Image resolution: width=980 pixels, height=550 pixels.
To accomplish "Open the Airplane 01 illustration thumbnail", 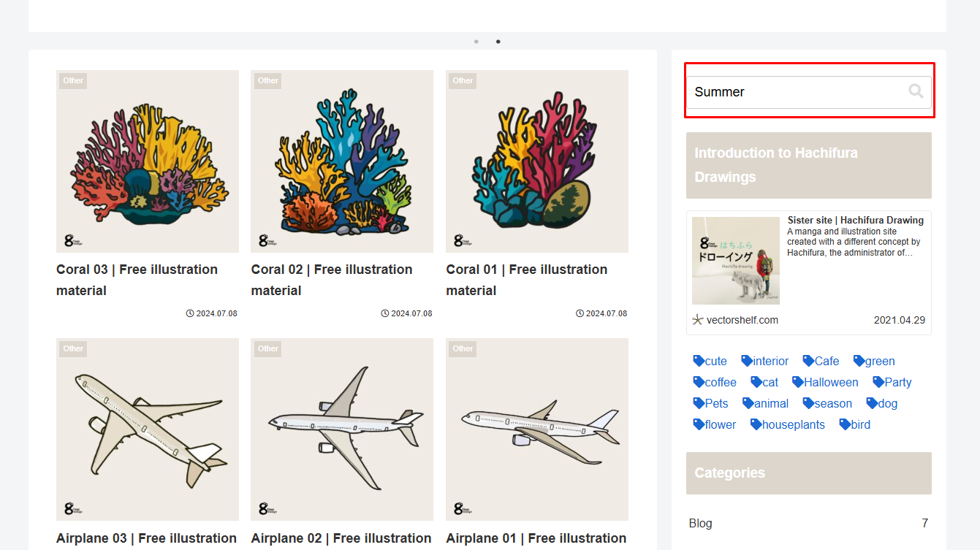I will point(537,429).
